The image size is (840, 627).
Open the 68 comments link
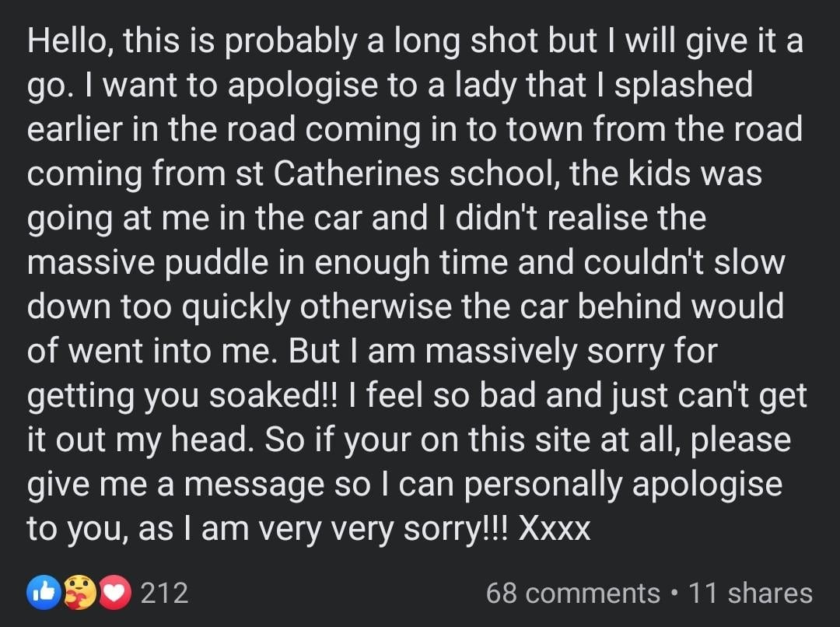click(x=572, y=594)
